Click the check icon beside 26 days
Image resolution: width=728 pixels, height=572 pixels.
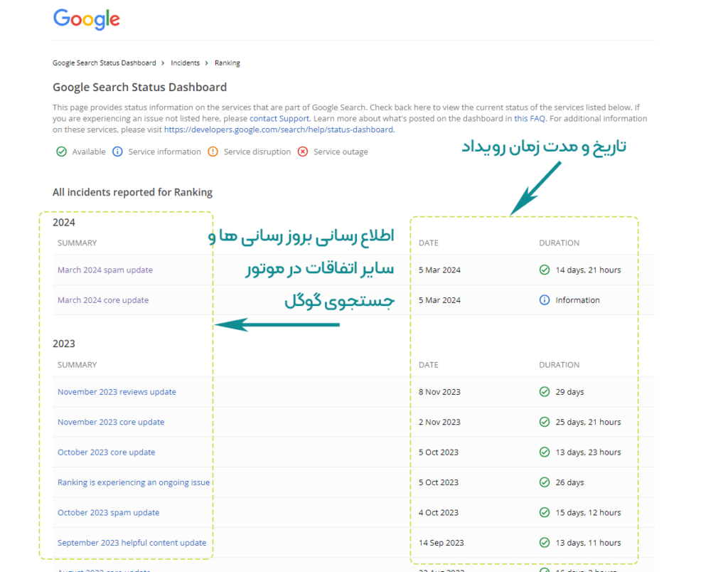click(545, 482)
